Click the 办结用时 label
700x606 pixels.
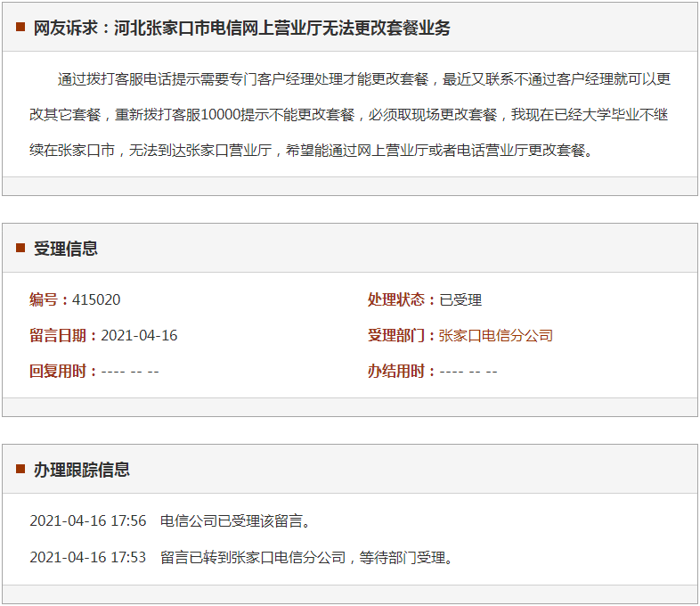coord(401,371)
